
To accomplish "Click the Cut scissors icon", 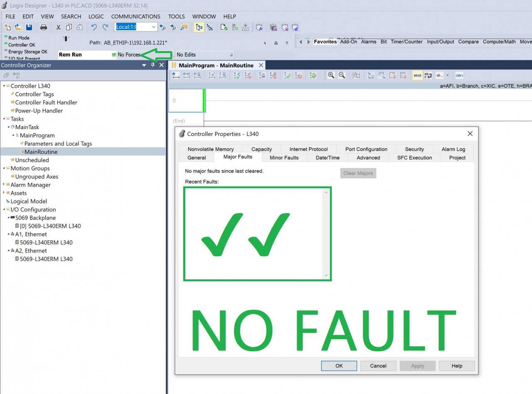I will 58,27.
